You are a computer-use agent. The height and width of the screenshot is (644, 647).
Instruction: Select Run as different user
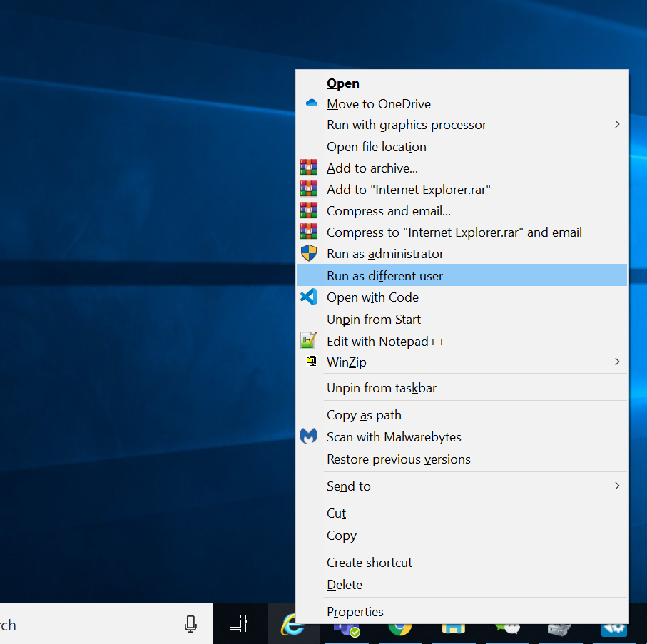tap(384, 276)
